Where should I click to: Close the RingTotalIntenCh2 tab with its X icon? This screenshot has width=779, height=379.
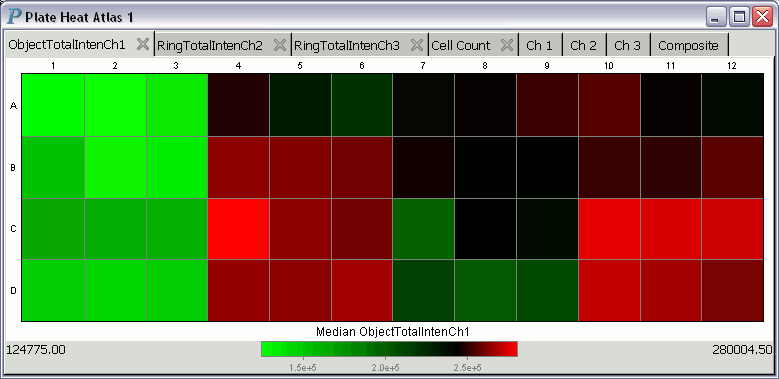click(280, 45)
